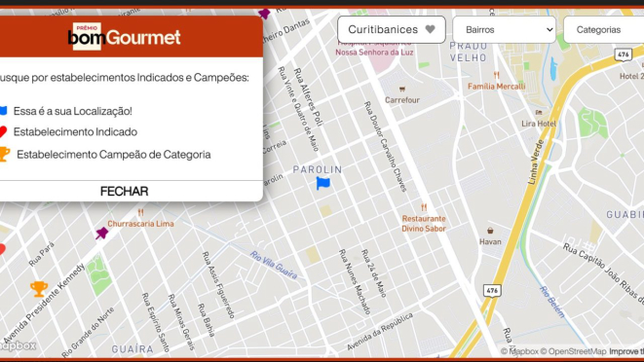
Task: Click the Prêmio bomGourmet logo
Action: pyautogui.click(x=124, y=37)
